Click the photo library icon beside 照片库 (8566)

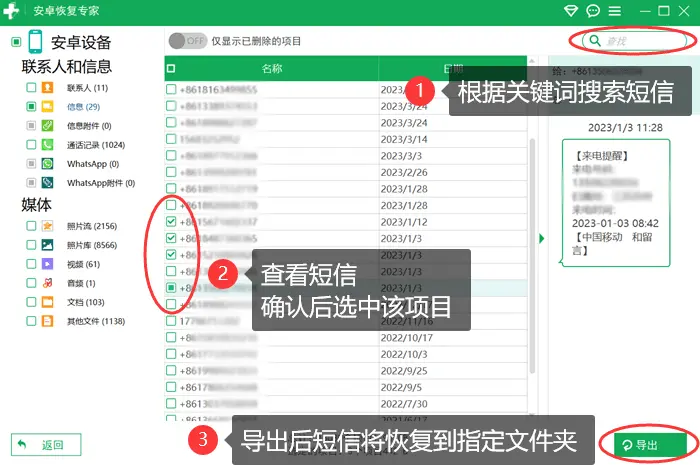[x=47, y=245]
